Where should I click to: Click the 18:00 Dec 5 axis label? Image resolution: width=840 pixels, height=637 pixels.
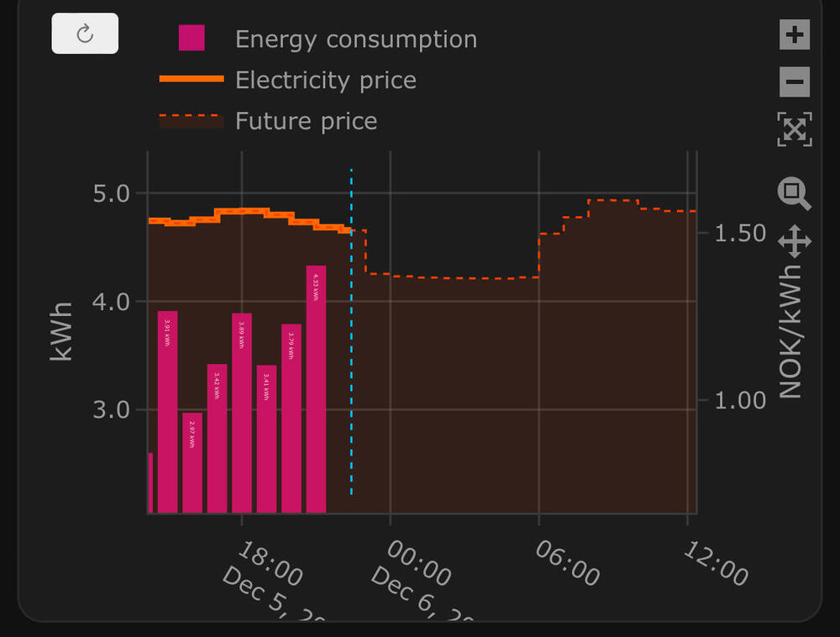pos(269,565)
